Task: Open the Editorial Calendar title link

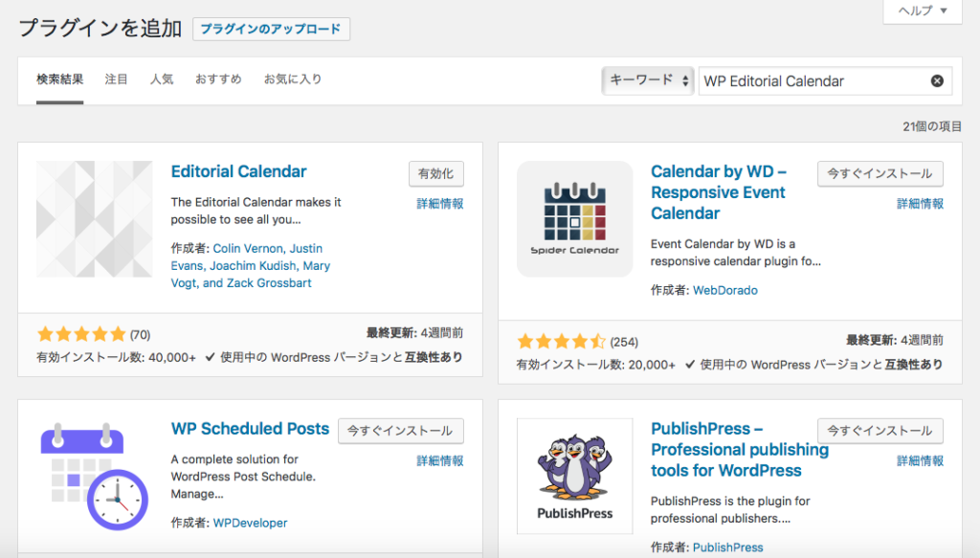Action: click(x=238, y=172)
